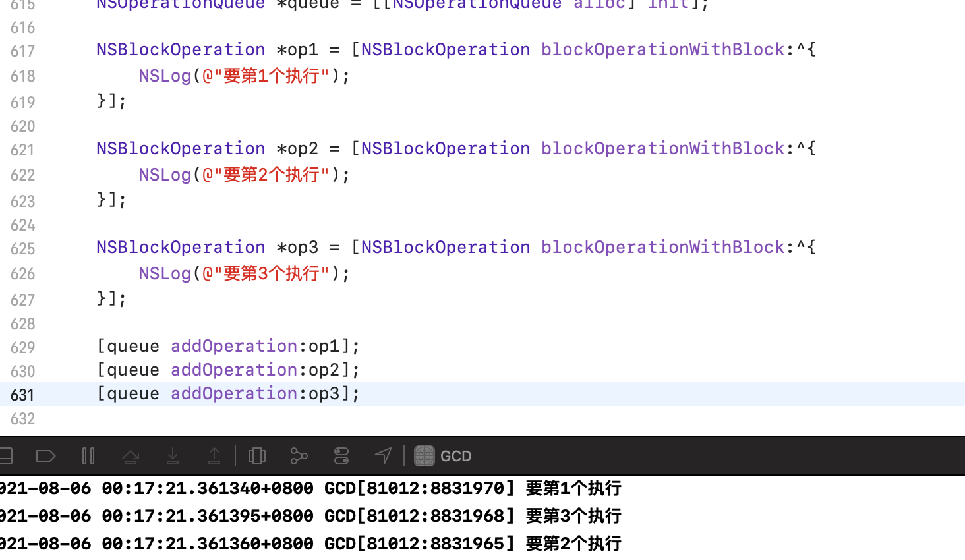Click NSLog call on line 622
This screenshot has height=560, width=965.
165,175
